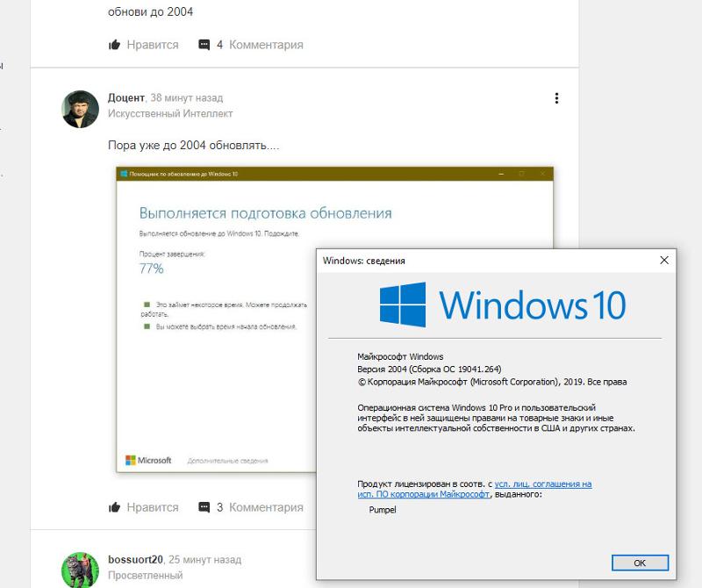
Task: Click OK in Windows: сведения dialog
Action: tap(640, 563)
